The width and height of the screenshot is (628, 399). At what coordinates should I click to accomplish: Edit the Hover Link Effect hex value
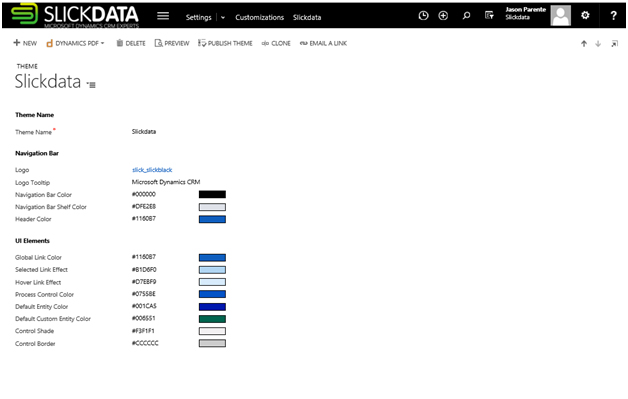click(x=144, y=282)
